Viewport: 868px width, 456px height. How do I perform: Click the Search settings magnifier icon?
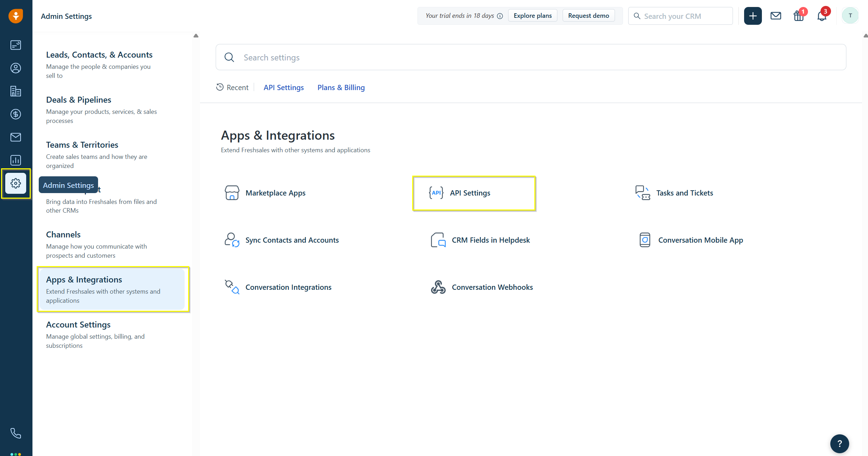[x=229, y=57]
